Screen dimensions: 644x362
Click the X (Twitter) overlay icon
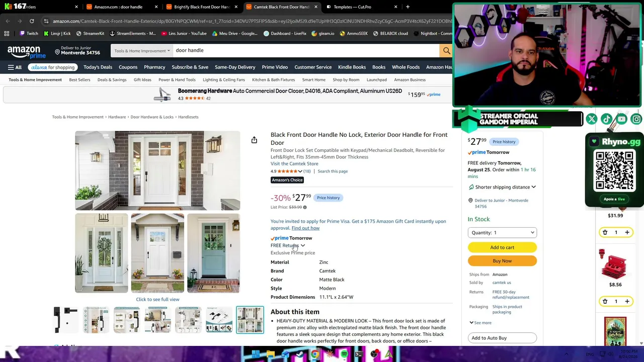[x=592, y=119]
